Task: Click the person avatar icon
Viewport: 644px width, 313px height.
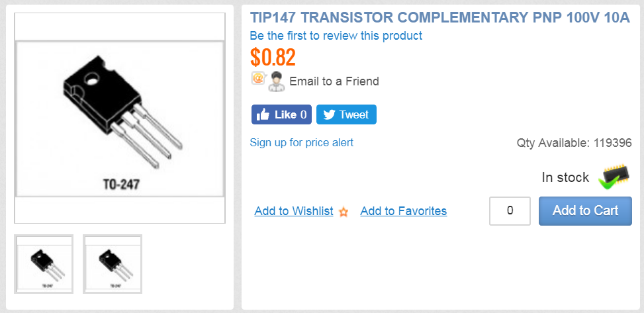Action: click(277, 81)
